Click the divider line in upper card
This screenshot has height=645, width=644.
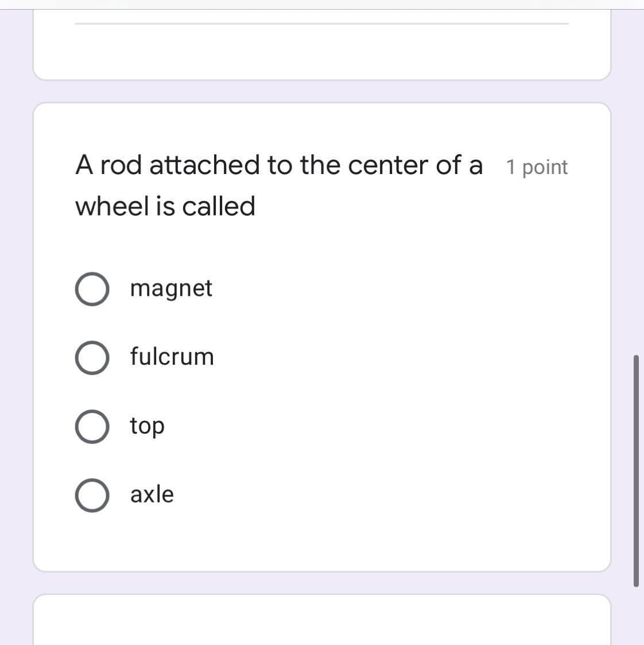[321, 24]
